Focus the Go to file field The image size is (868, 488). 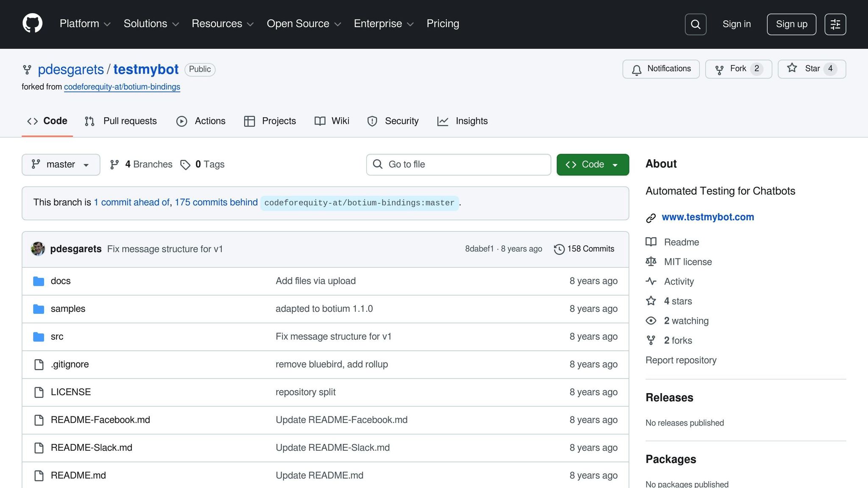click(459, 164)
